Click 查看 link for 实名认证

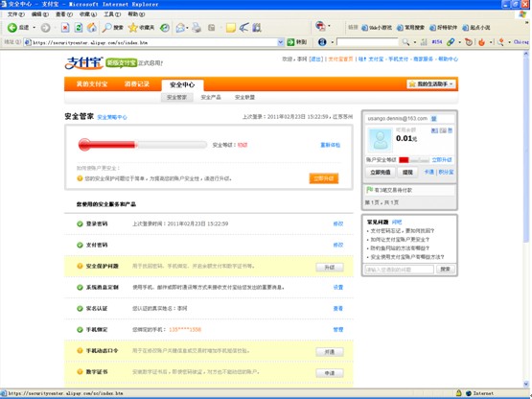(338, 308)
